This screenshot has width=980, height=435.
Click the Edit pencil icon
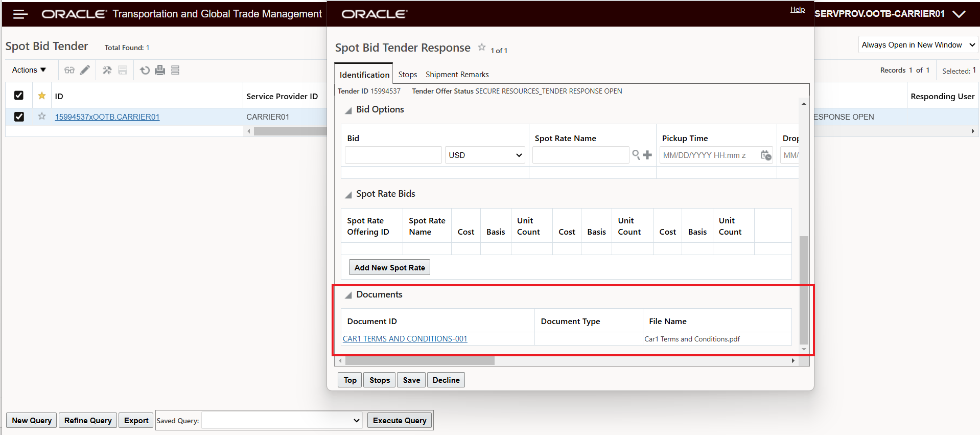point(85,70)
